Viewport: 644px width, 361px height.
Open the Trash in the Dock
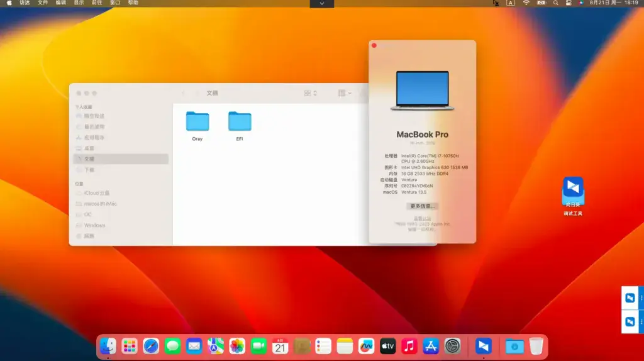[536, 346]
